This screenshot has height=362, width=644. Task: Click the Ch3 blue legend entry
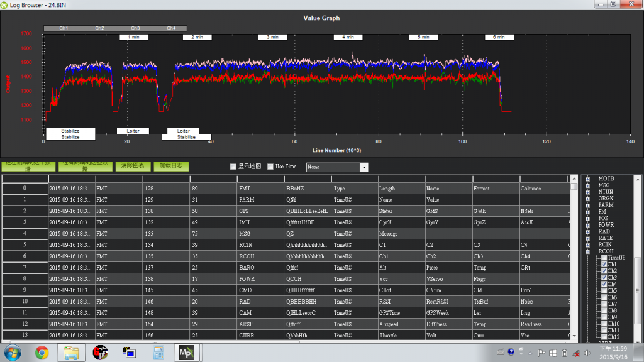coord(128,28)
